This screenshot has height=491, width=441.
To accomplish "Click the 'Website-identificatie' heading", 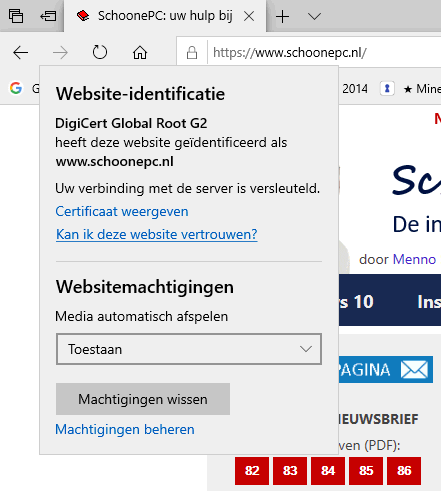I will point(140,94).
